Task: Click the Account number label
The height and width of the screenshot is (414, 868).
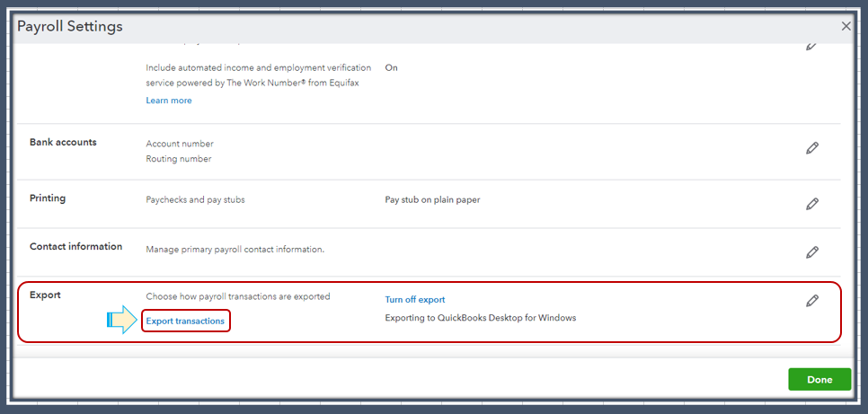Action: click(180, 144)
